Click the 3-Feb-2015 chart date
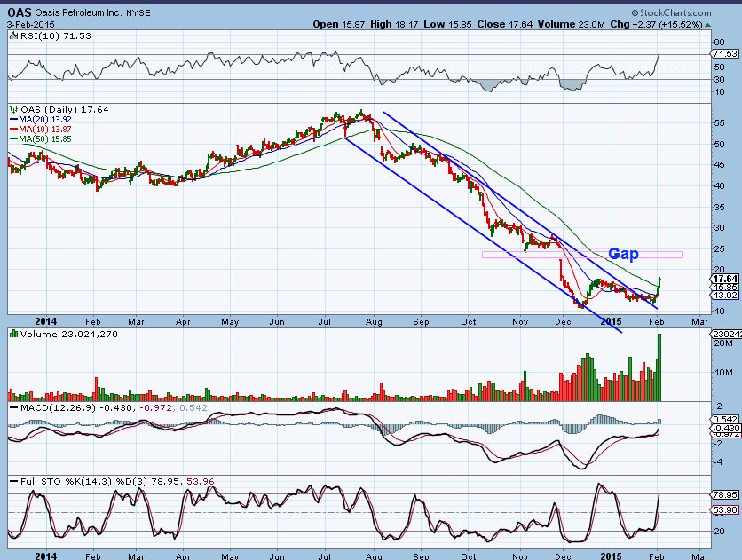This screenshot has height=560, width=742. tap(31, 24)
